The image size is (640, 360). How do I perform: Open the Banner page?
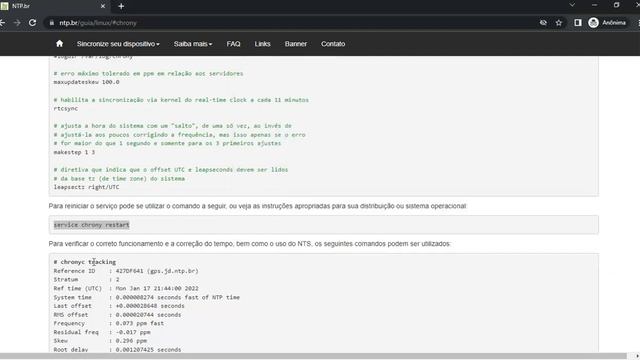click(x=296, y=44)
